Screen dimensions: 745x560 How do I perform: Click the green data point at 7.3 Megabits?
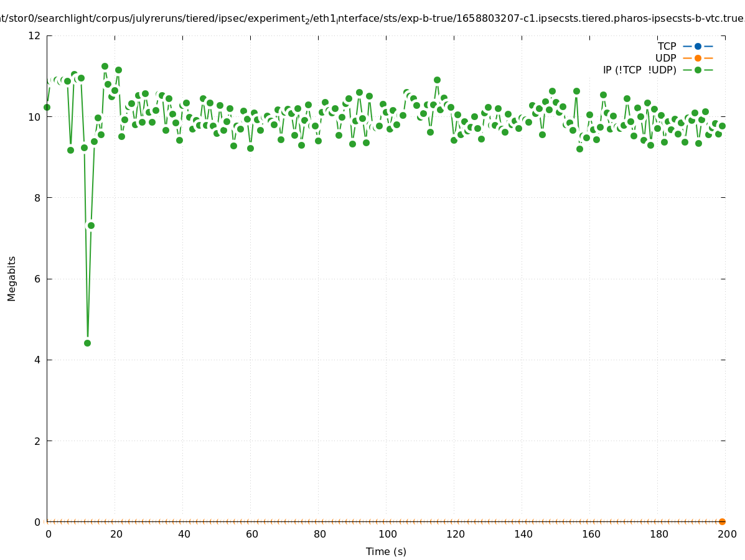91,225
